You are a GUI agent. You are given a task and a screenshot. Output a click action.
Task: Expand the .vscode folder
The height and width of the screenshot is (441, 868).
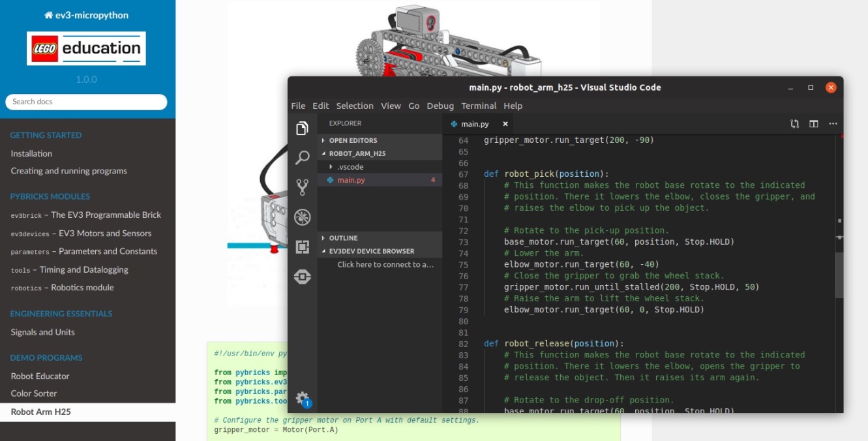tap(380, 167)
